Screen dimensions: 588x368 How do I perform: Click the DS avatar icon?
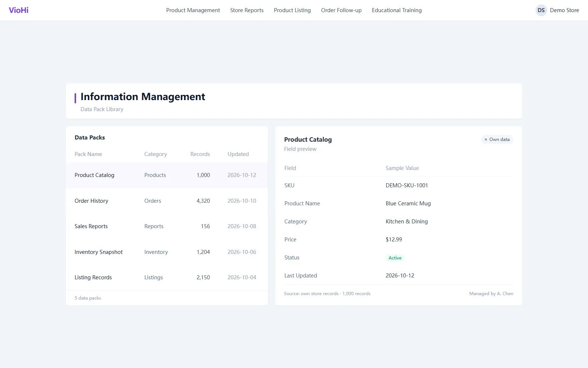click(541, 10)
